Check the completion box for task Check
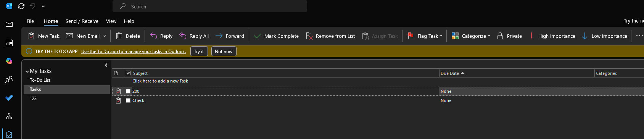This screenshot has height=139, width=644. 128,100
